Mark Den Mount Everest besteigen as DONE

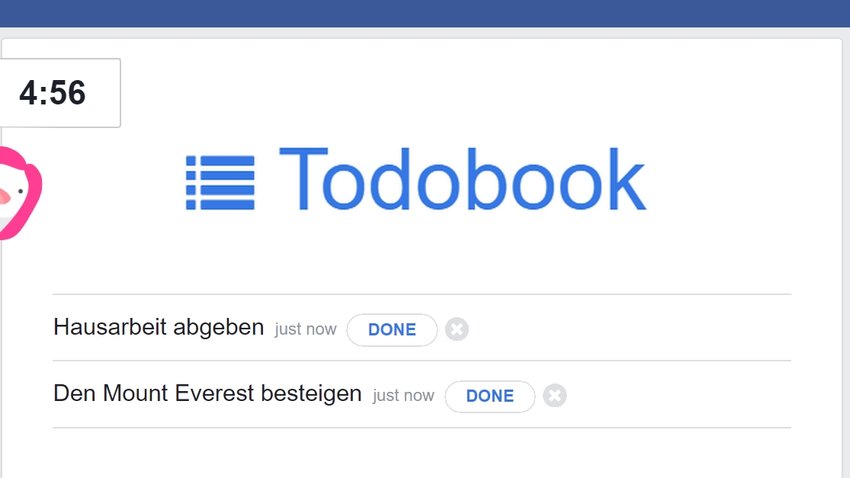pos(490,396)
